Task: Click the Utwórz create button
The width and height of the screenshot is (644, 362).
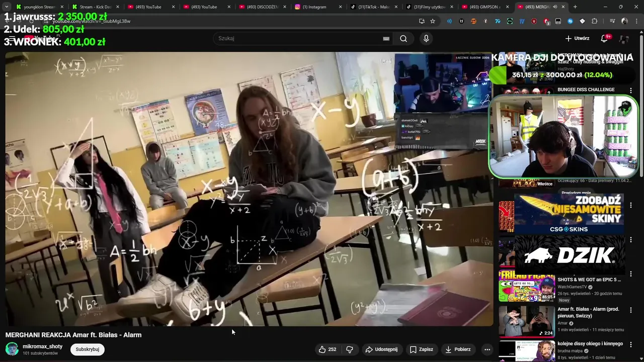Action: (x=577, y=38)
